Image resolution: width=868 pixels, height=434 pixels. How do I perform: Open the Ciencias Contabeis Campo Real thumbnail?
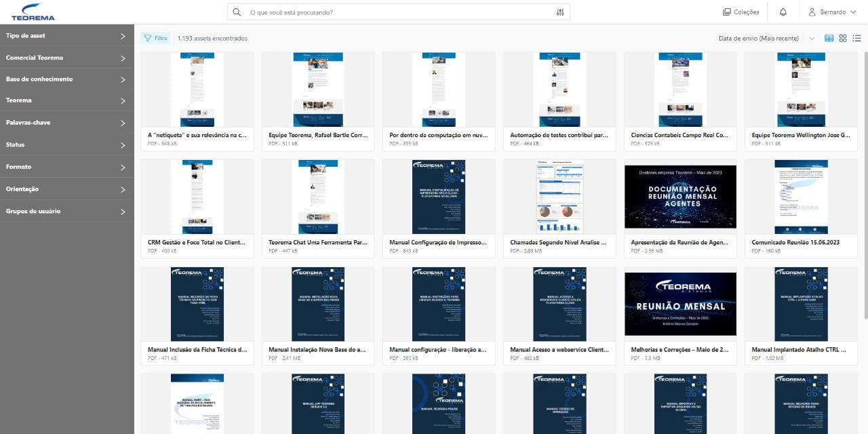(680, 90)
